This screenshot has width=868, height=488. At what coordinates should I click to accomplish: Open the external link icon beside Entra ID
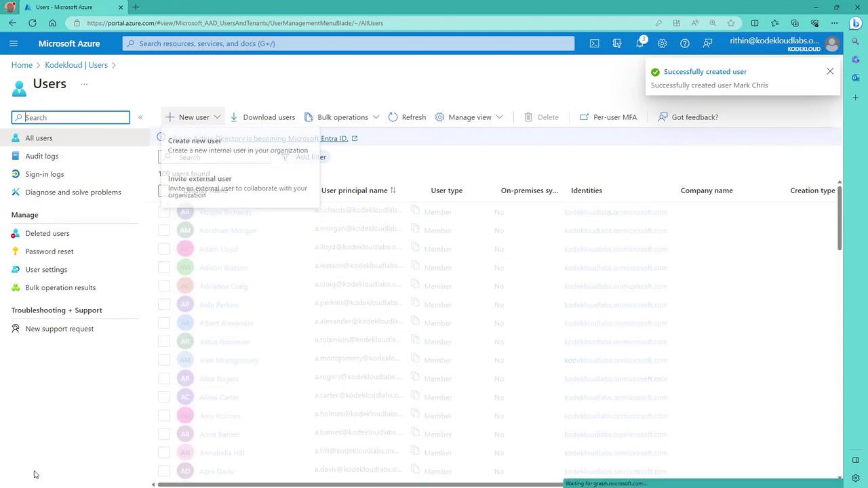pos(354,138)
